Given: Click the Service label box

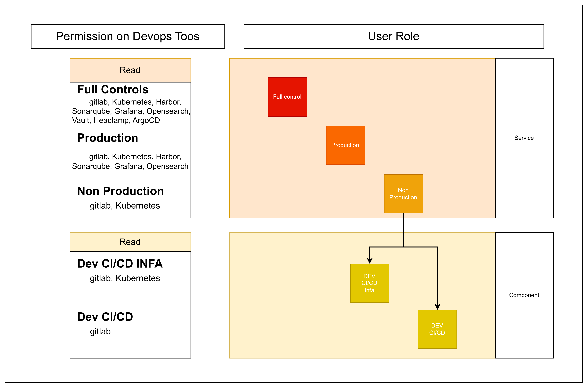Looking at the screenshot, I should 524,138.
